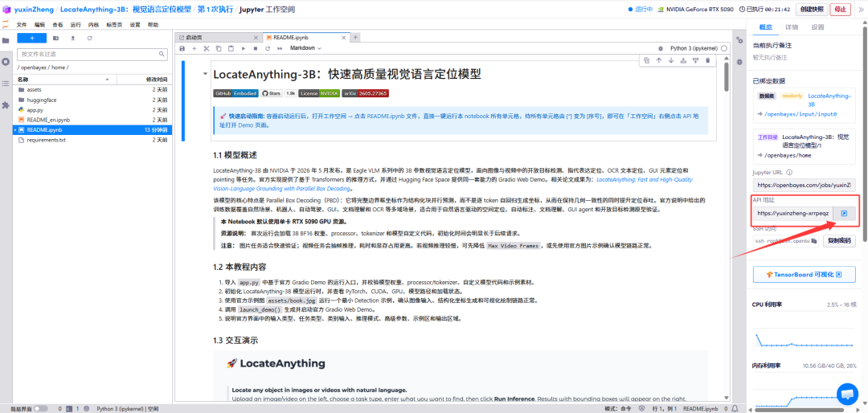
Task: Copy the SSH command with clipboard icon
Action: (814, 241)
